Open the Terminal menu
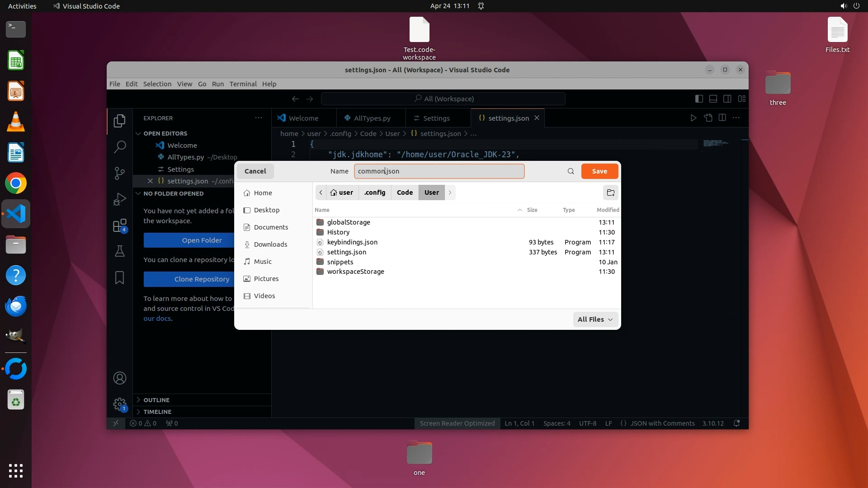Screen dimensions: 868x488 (243, 84)
